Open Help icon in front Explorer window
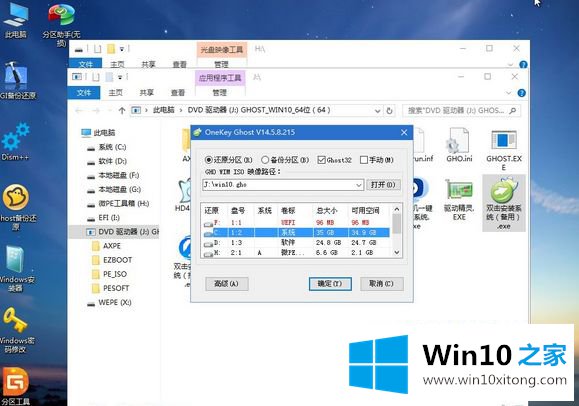The image size is (579, 406). pos(521,93)
